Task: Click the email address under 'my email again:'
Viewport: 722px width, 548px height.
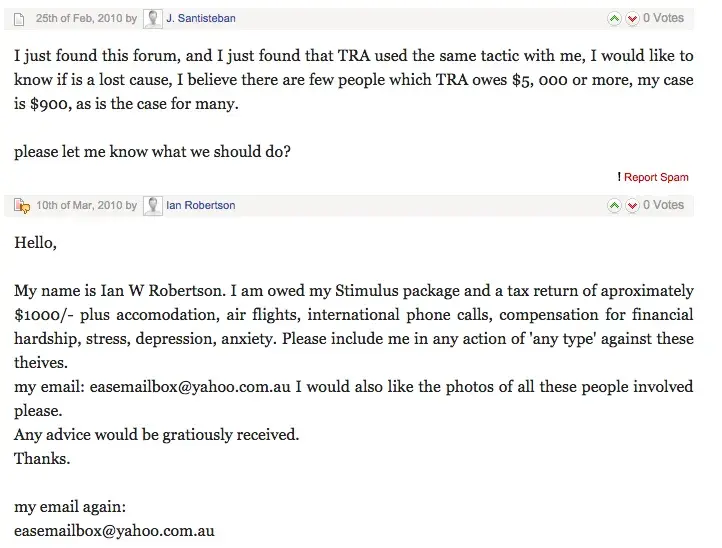Action: [x=114, y=531]
